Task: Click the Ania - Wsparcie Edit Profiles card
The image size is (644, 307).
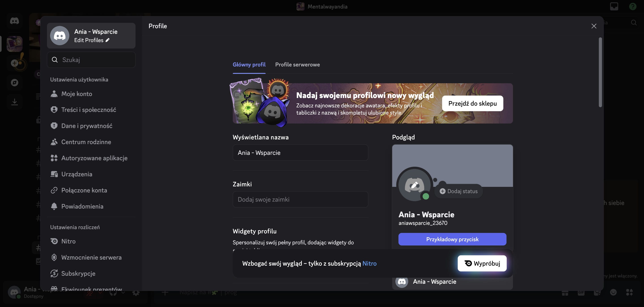Action: (x=91, y=36)
